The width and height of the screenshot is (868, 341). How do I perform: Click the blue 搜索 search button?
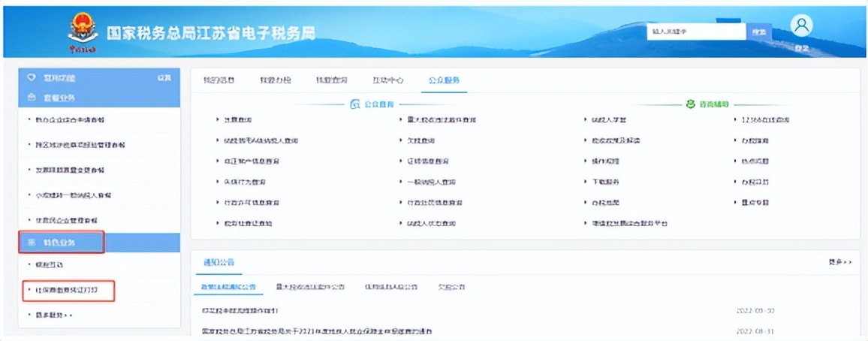click(758, 32)
